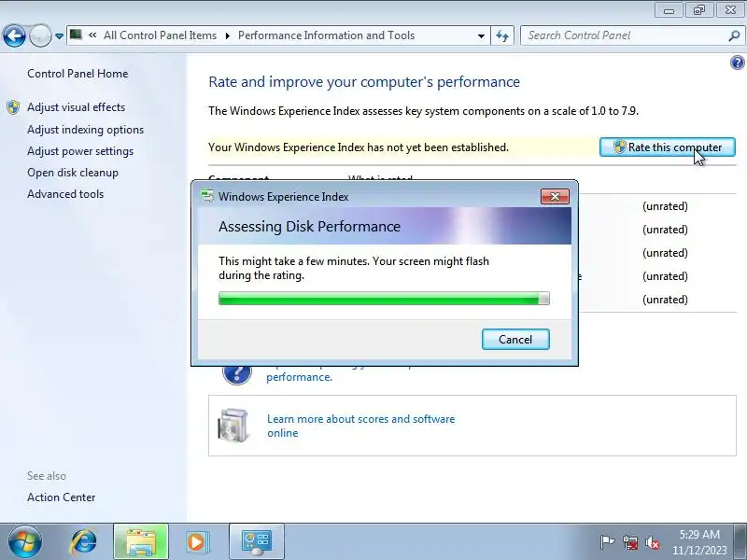The height and width of the screenshot is (560, 747).
Task: Click the Control Panel address bar icon
Action: pyautogui.click(x=76, y=35)
